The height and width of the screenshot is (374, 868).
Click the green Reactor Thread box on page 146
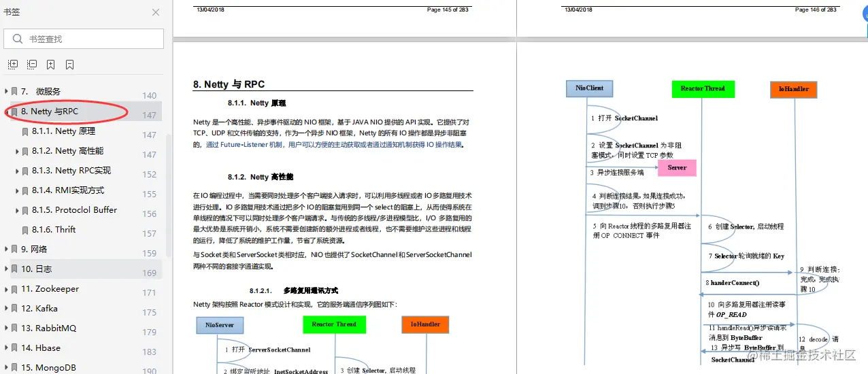[x=703, y=88]
